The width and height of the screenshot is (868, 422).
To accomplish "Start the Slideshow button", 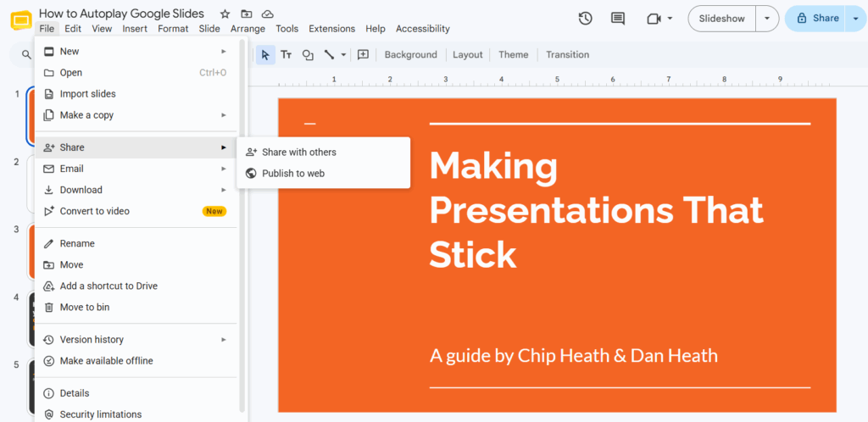I will tap(722, 19).
